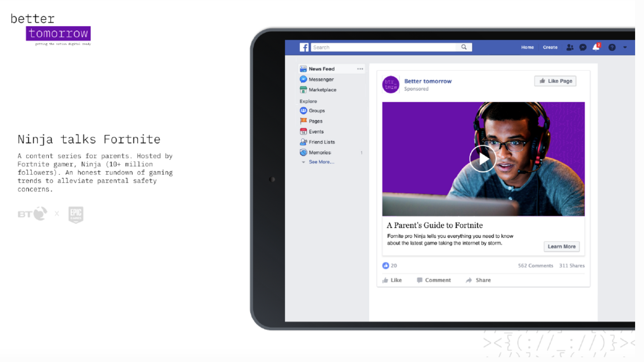Click the See More... link
This screenshot has height=362, width=644.
tap(322, 162)
